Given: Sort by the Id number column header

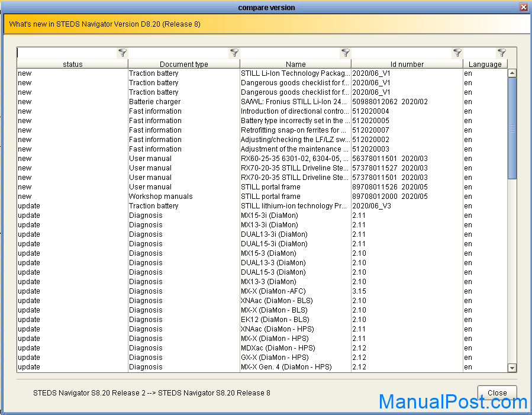Looking at the screenshot, I should point(407,64).
